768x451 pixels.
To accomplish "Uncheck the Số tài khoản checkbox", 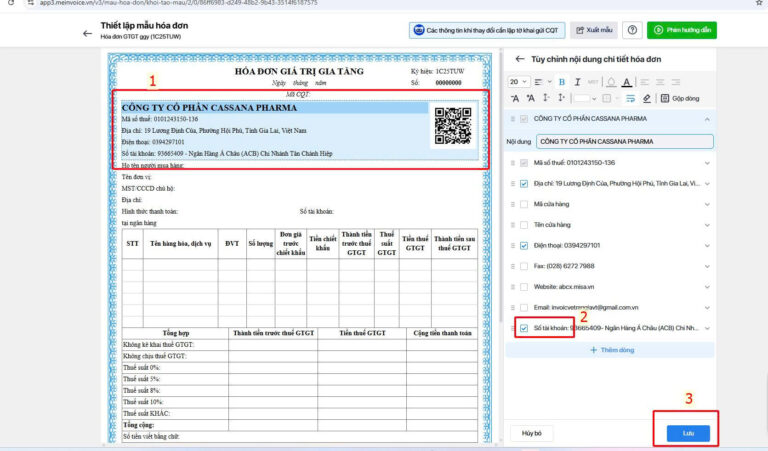I will click(x=524, y=327).
